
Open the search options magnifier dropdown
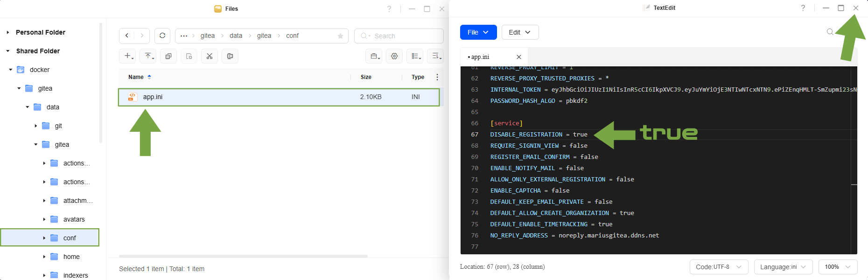pos(365,36)
